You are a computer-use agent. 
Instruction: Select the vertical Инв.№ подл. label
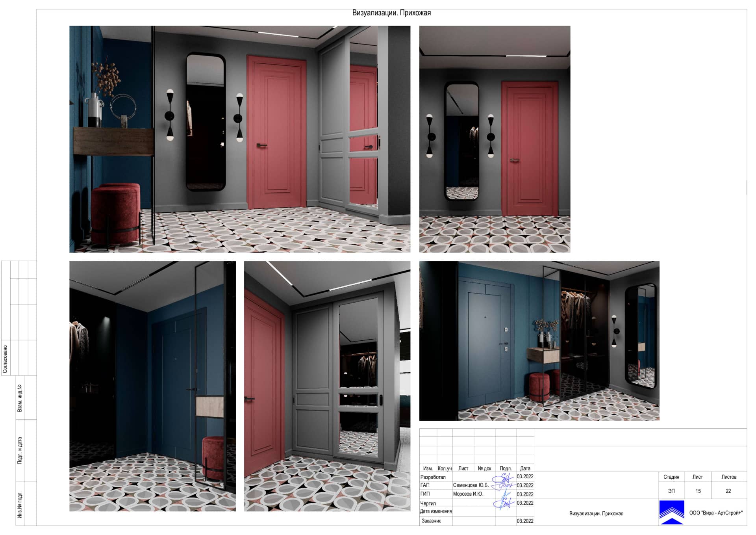[x=20, y=505]
